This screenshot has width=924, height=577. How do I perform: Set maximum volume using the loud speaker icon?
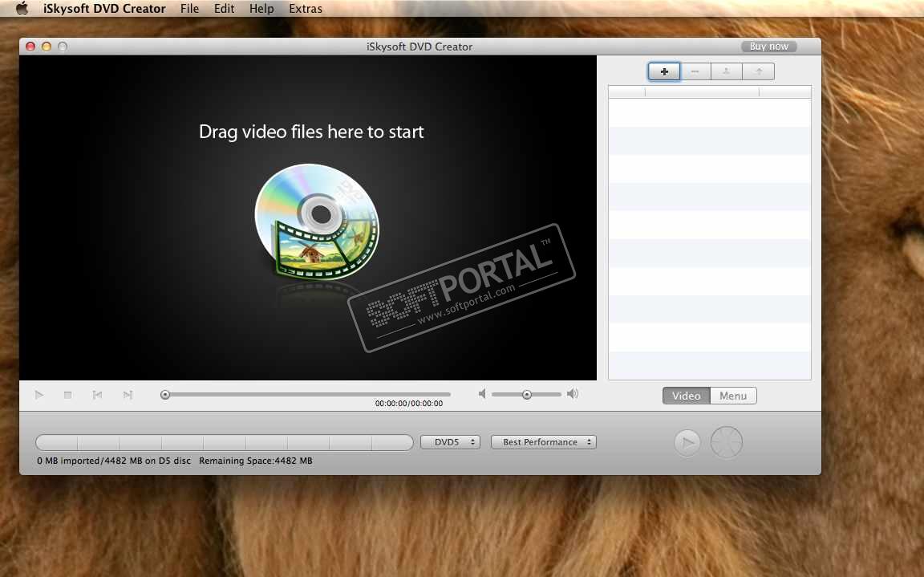(x=573, y=394)
